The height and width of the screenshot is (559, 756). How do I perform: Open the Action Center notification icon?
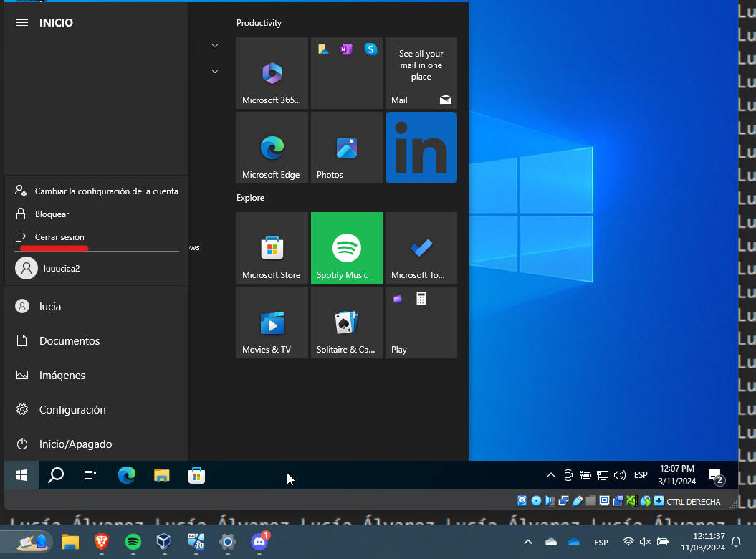coord(715,475)
